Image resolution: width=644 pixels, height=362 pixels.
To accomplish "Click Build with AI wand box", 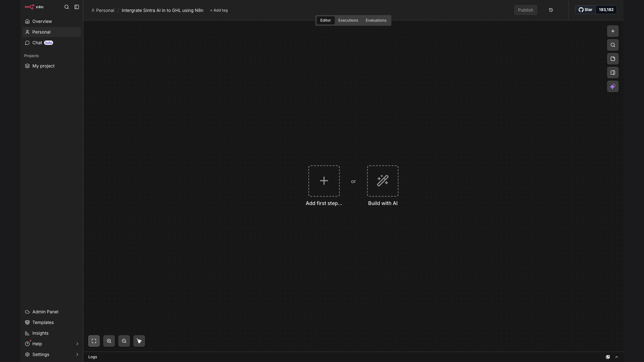I will pos(383,181).
